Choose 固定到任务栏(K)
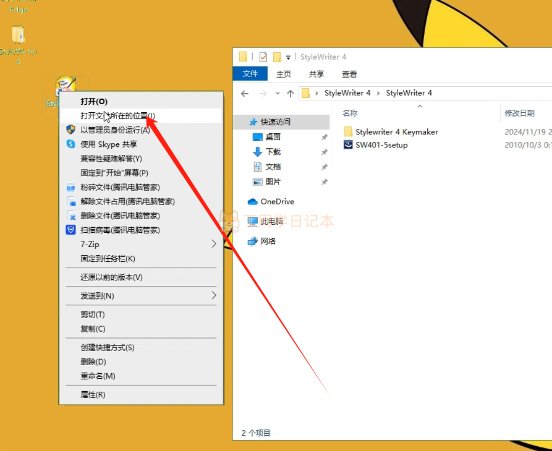The height and width of the screenshot is (451, 552). pyautogui.click(x=141, y=258)
